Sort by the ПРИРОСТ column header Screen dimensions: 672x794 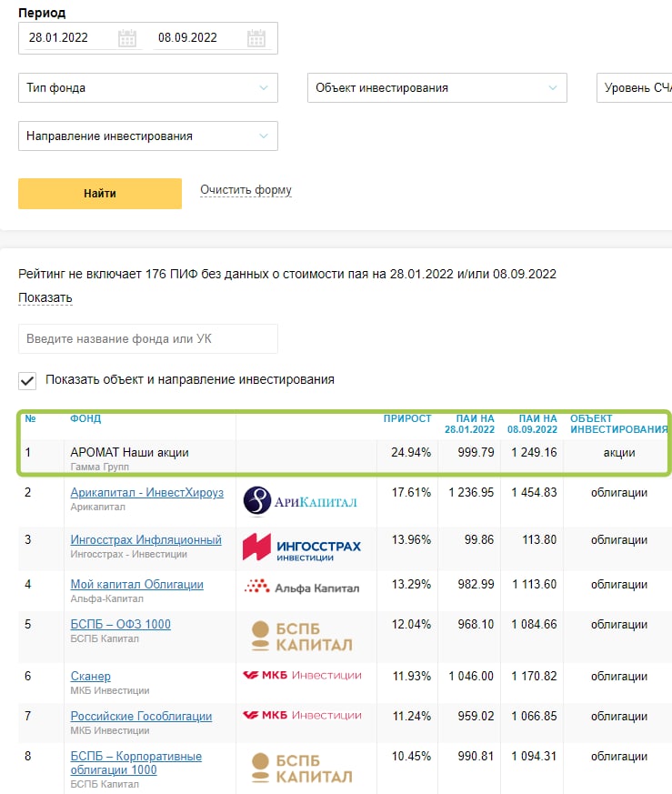(x=406, y=418)
